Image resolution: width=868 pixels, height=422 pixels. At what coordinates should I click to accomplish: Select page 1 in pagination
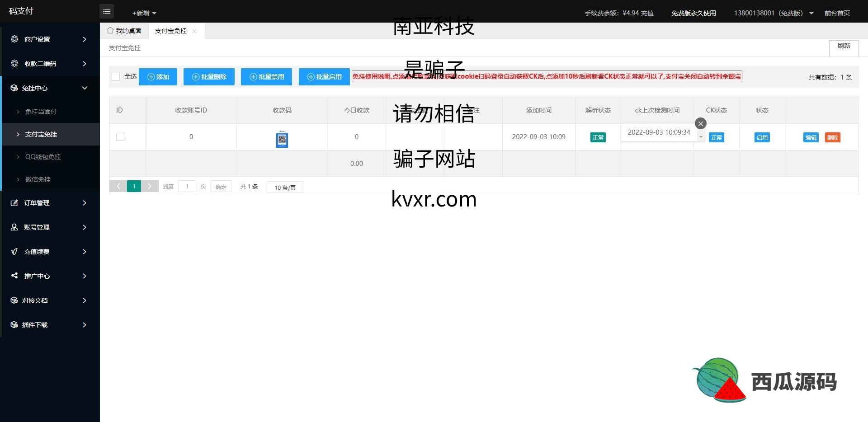coord(134,186)
